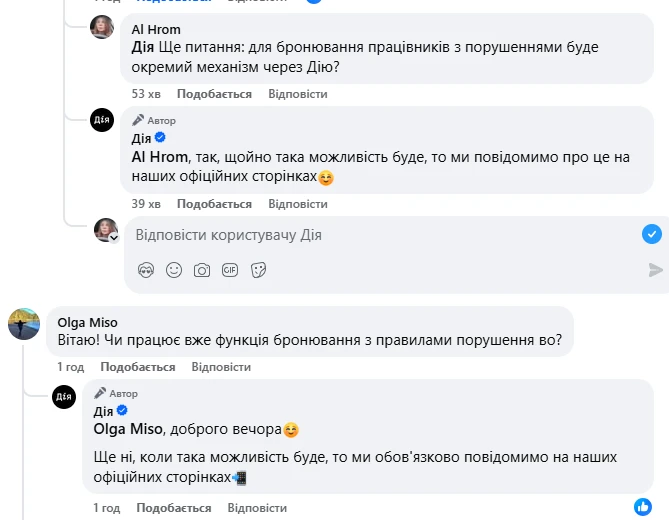Click the like reaction on Дія's bottom reply
The height and width of the screenshot is (520, 669).
[643, 508]
